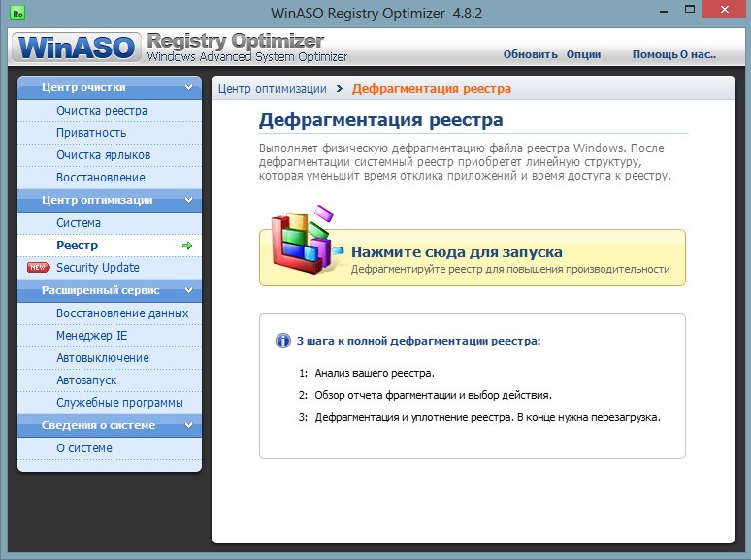Image resolution: width=751 pixels, height=560 pixels.
Task: Open О системе item
Action: 110,448
